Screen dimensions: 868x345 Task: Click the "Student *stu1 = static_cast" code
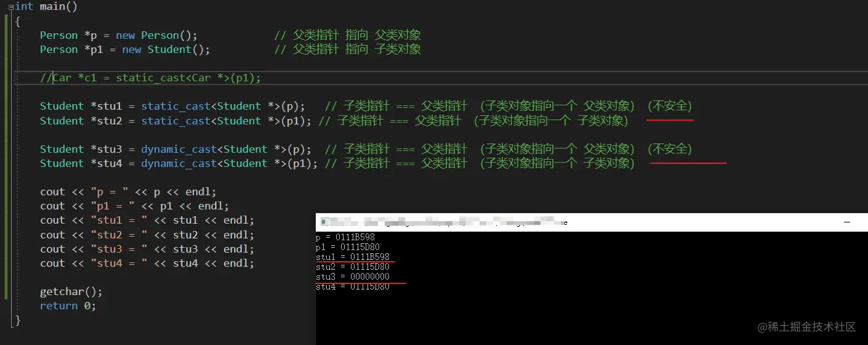173,106
